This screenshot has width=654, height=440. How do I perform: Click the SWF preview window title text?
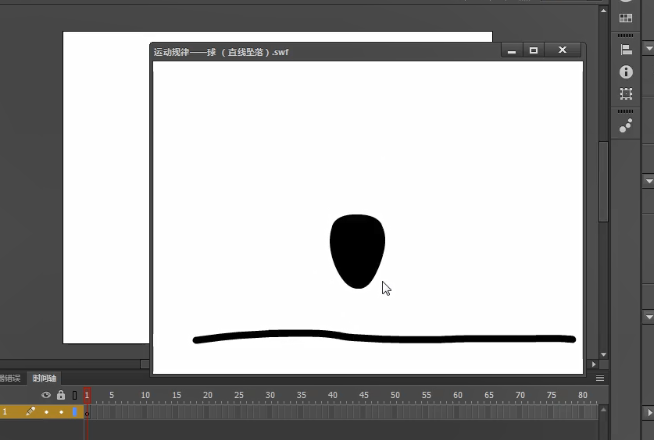click(221, 52)
